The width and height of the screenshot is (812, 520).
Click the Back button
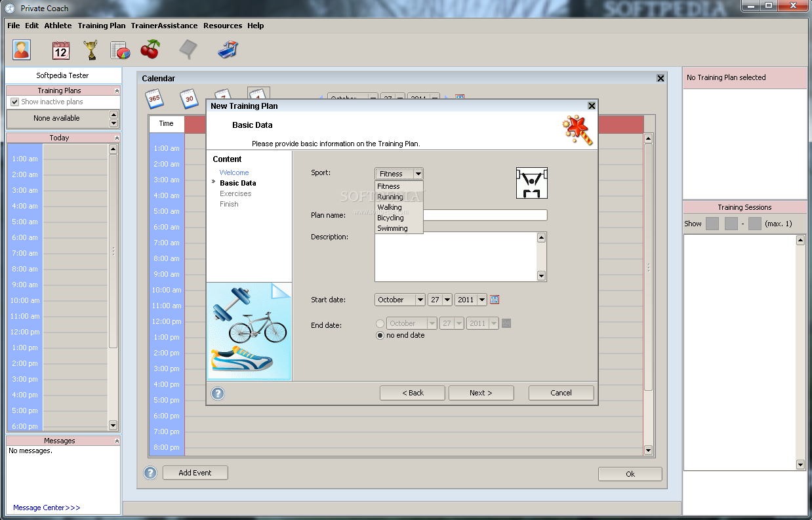(x=413, y=393)
